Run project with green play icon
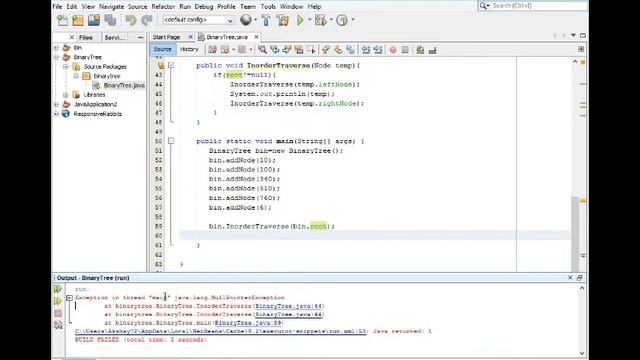Viewport: 640px width, 360px height. [300, 20]
